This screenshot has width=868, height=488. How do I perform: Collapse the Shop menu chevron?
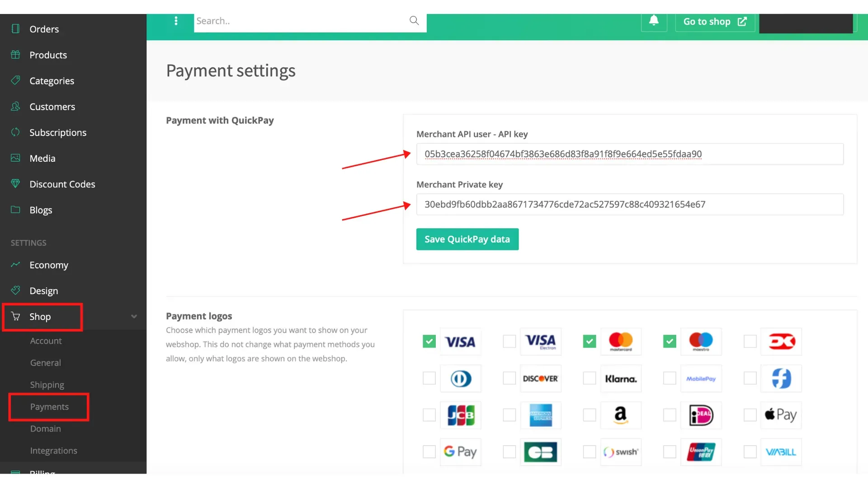point(134,317)
